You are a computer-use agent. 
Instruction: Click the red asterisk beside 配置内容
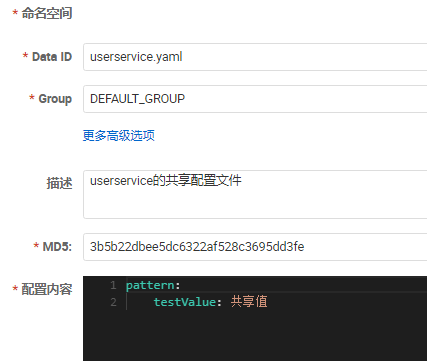coord(15,288)
